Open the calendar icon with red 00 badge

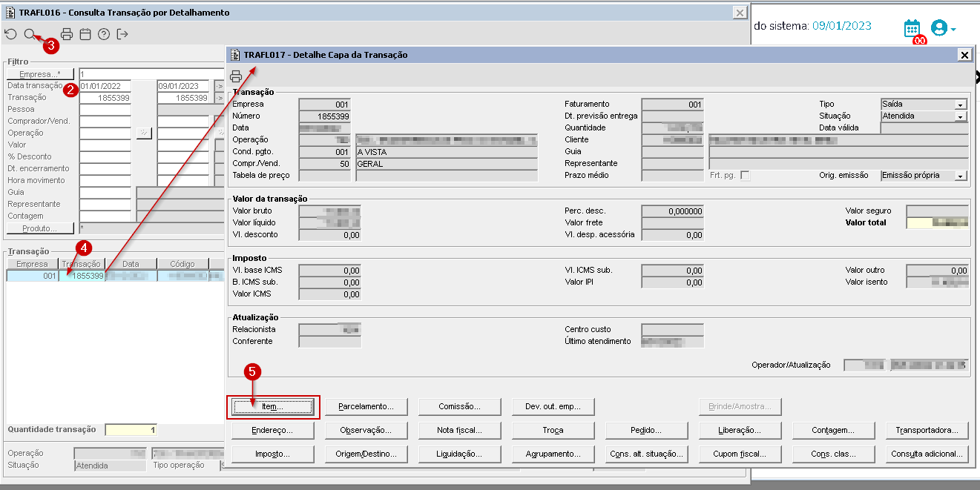[x=912, y=28]
